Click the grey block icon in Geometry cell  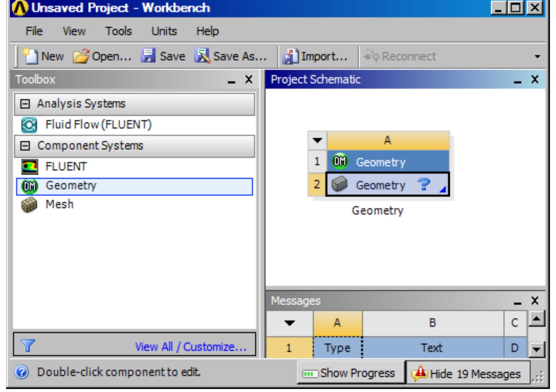(x=339, y=184)
